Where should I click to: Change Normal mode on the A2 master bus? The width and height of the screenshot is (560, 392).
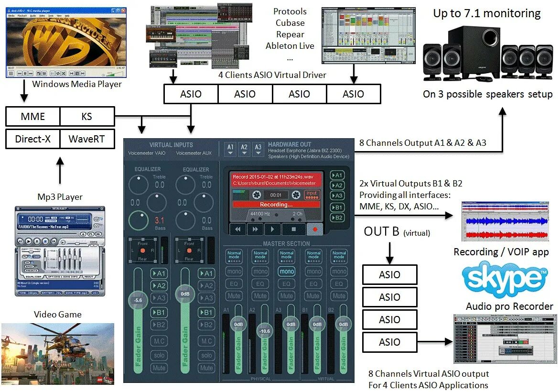[260, 256]
